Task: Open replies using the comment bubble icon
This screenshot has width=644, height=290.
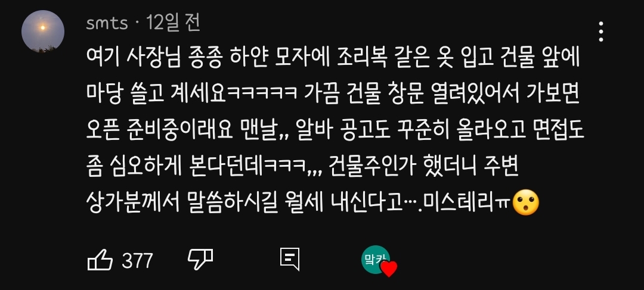Action: [x=290, y=260]
